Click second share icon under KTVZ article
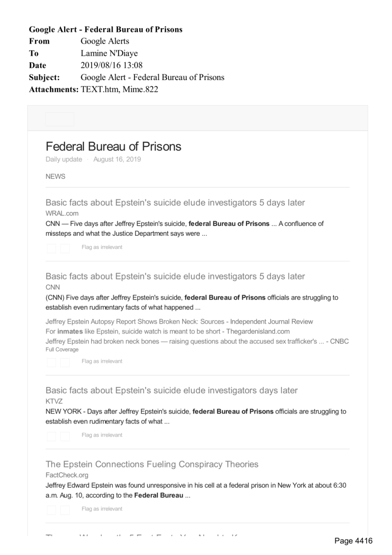This screenshot has width=392, height=555. [65, 436]
